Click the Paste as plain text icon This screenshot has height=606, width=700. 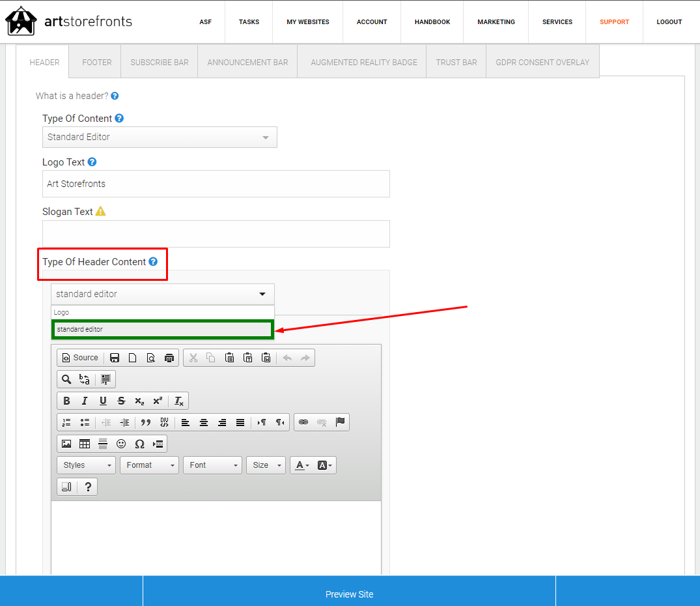(248, 358)
